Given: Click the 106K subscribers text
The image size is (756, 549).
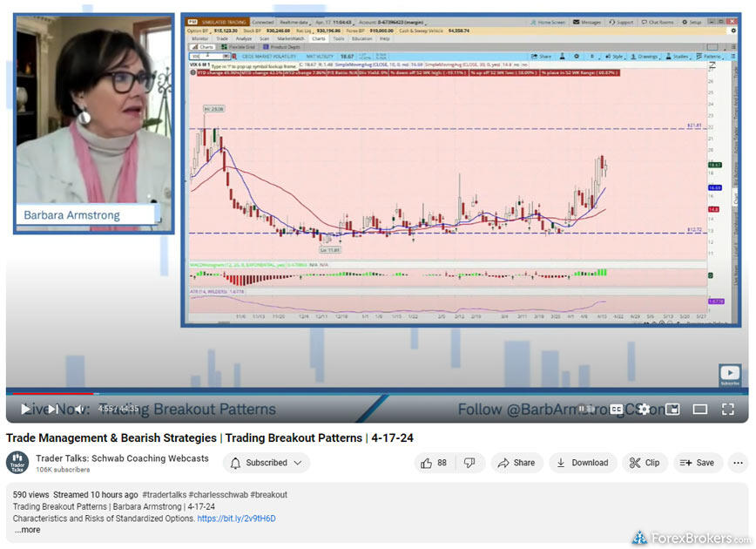Looking at the screenshot, I should (63, 470).
